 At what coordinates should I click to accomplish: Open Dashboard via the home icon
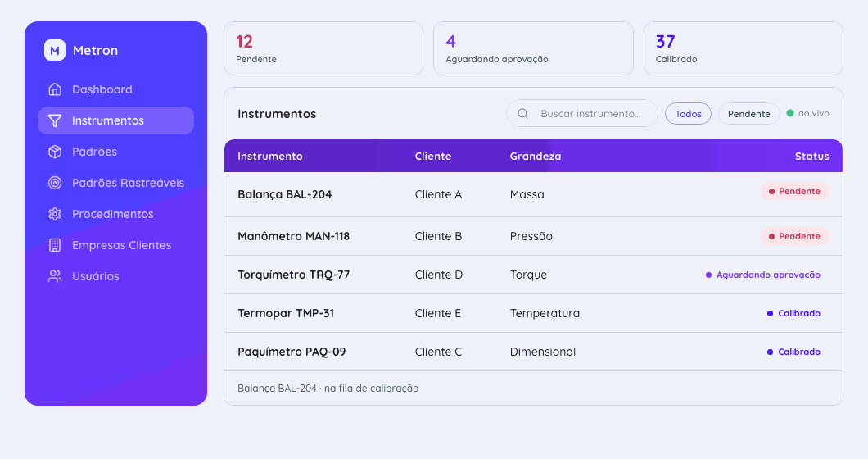click(55, 89)
